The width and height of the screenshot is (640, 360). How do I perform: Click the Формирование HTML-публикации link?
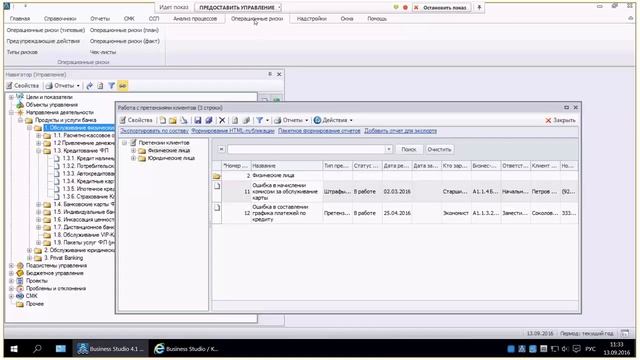[233, 131]
